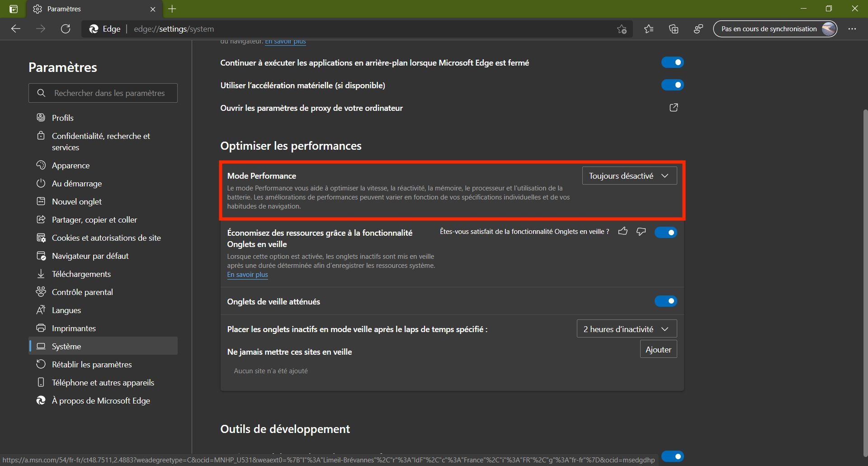Add this page to favorites star
The height and width of the screenshot is (466, 868).
point(622,29)
